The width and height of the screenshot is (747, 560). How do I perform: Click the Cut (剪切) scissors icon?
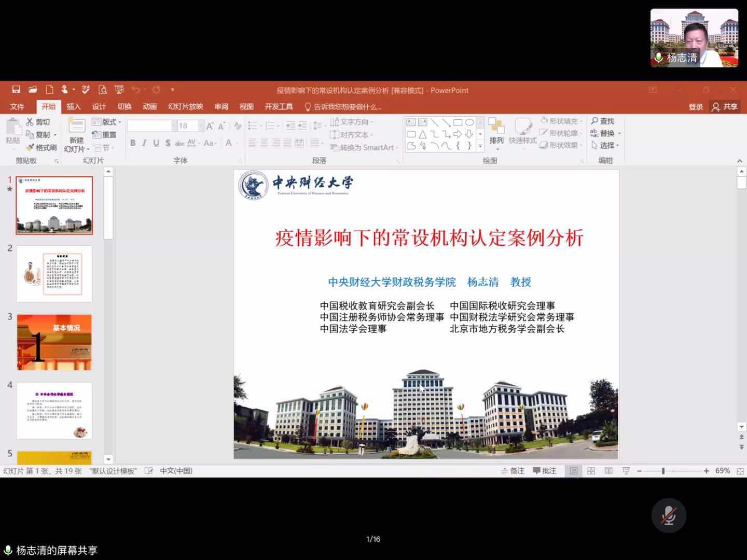(x=30, y=122)
